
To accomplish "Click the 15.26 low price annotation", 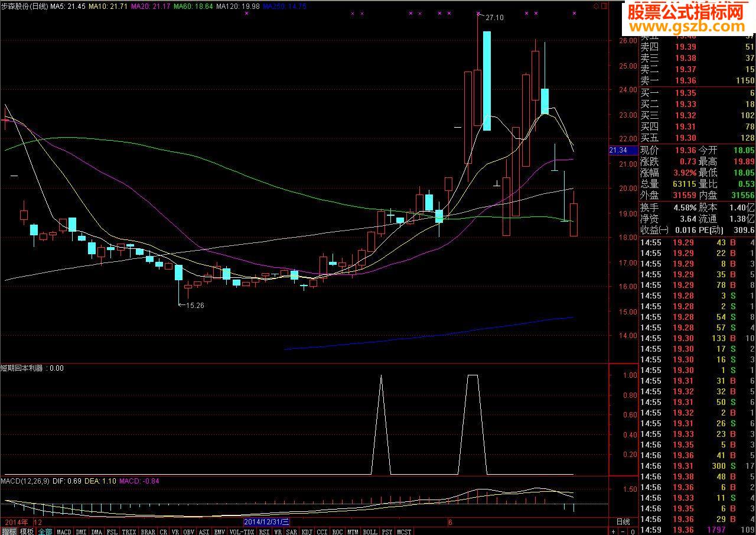I will 195,305.
